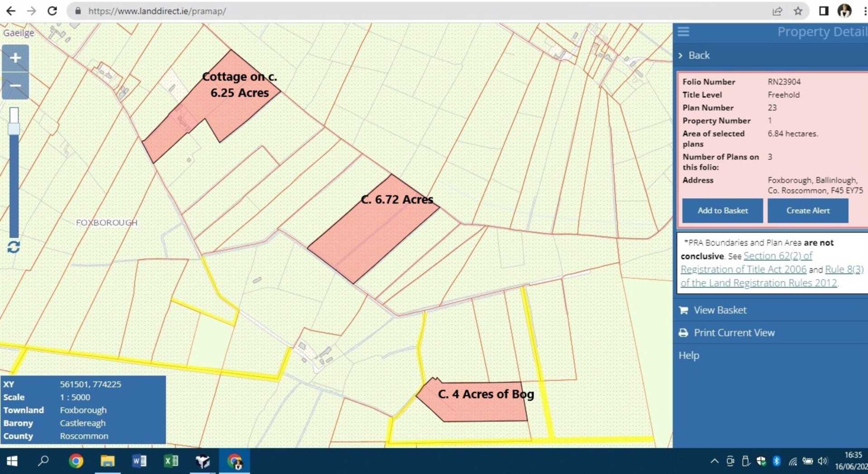Reset the map view with refresh icon

(14, 247)
